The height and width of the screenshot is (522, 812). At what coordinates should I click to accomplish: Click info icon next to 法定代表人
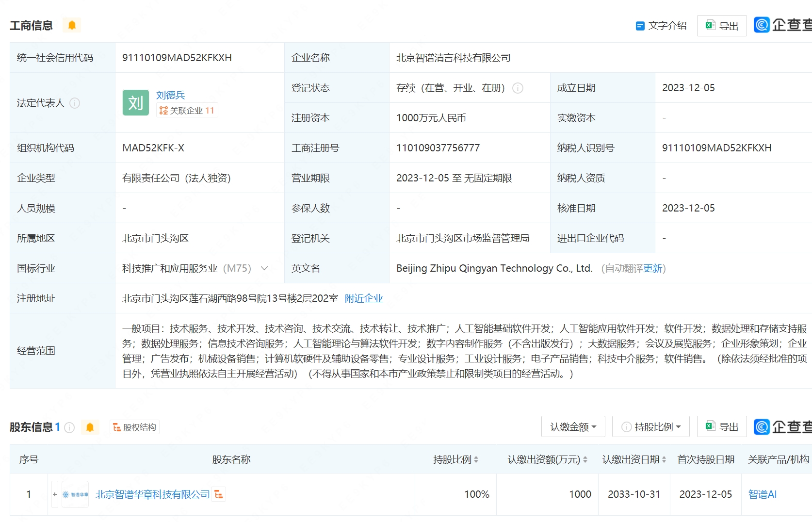[x=75, y=103]
